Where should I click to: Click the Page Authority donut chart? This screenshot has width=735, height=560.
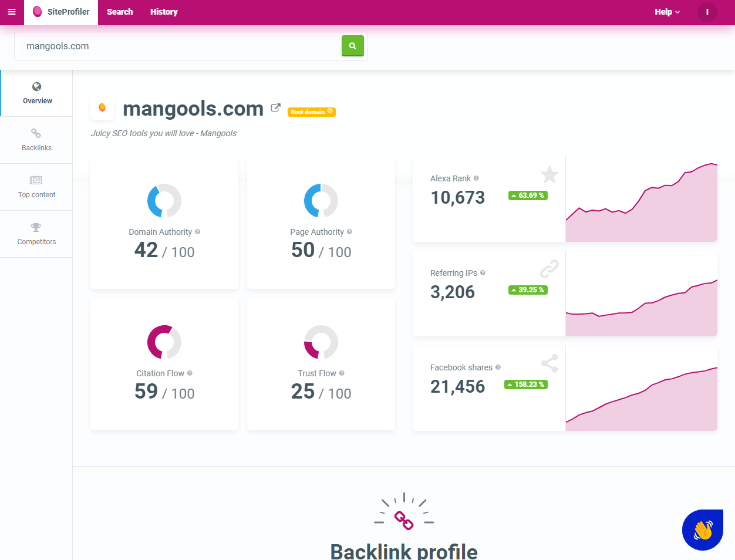(x=321, y=201)
